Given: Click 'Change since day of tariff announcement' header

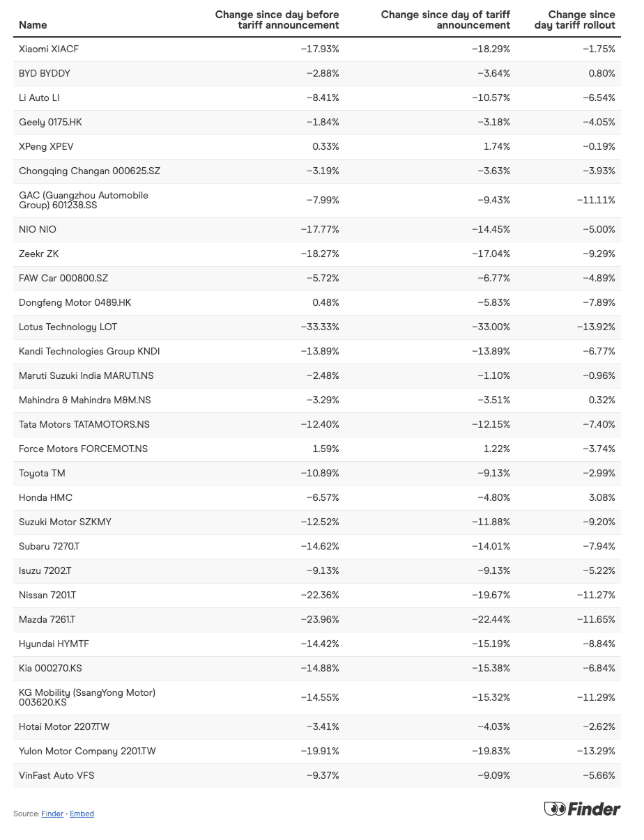Looking at the screenshot, I should click(x=445, y=20).
